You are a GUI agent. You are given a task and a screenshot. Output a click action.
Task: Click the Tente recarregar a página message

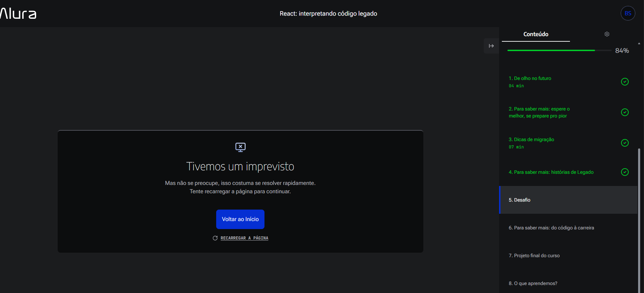(x=240, y=192)
